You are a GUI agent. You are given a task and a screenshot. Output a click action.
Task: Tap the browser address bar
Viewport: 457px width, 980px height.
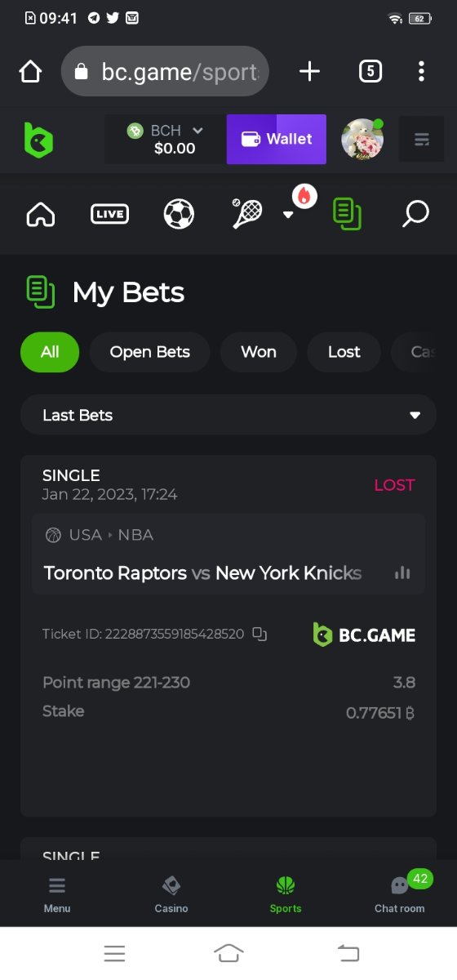165,72
